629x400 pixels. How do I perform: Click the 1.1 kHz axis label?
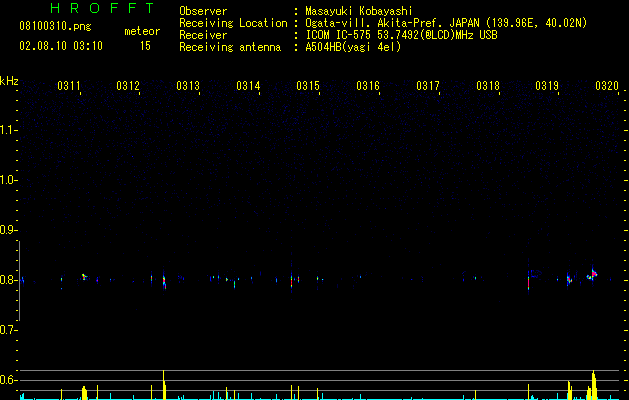click(x=8, y=130)
